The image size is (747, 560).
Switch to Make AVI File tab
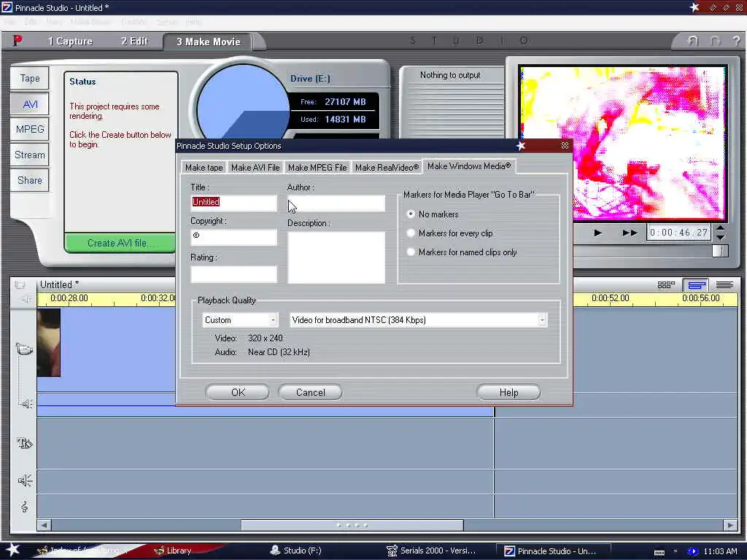[x=255, y=168]
